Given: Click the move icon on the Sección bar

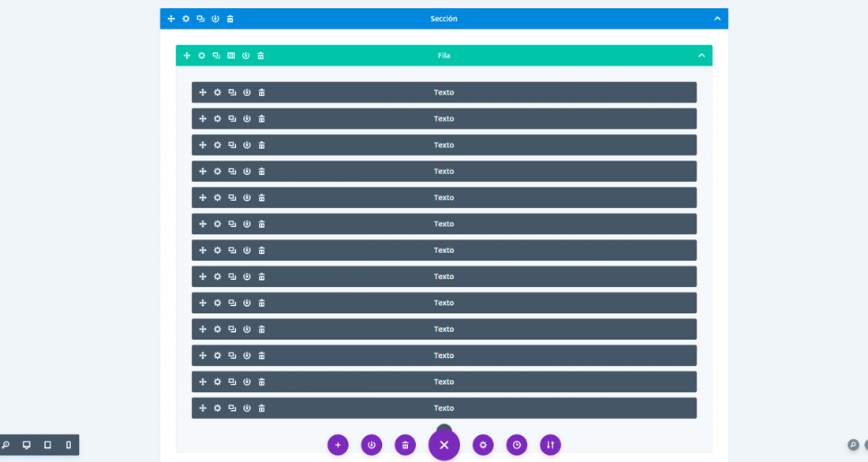Looking at the screenshot, I should (171, 19).
